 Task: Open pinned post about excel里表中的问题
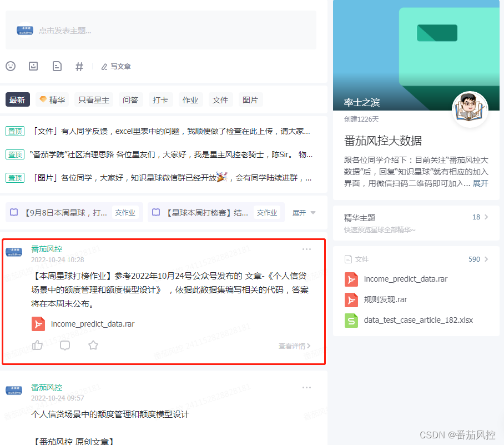[x=172, y=131]
